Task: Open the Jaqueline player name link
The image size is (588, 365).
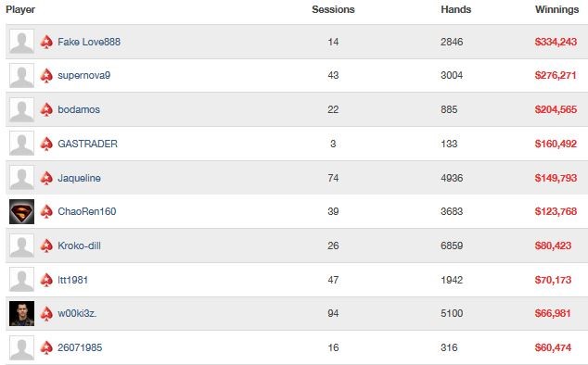Action: tap(79, 178)
